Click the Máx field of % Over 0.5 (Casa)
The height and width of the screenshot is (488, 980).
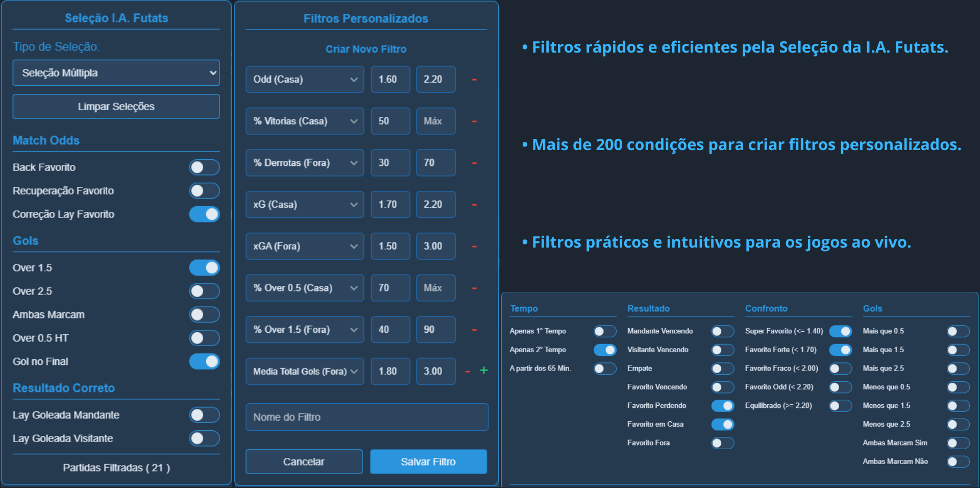(436, 288)
